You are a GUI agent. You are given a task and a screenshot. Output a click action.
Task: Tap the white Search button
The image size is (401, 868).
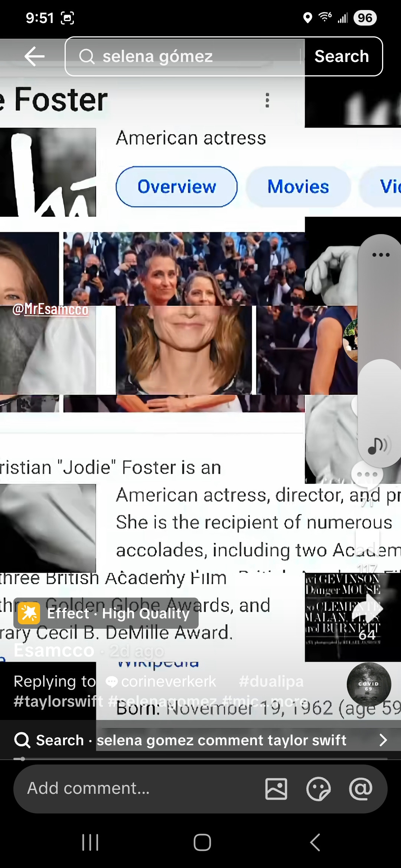click(x=342, y=56)
